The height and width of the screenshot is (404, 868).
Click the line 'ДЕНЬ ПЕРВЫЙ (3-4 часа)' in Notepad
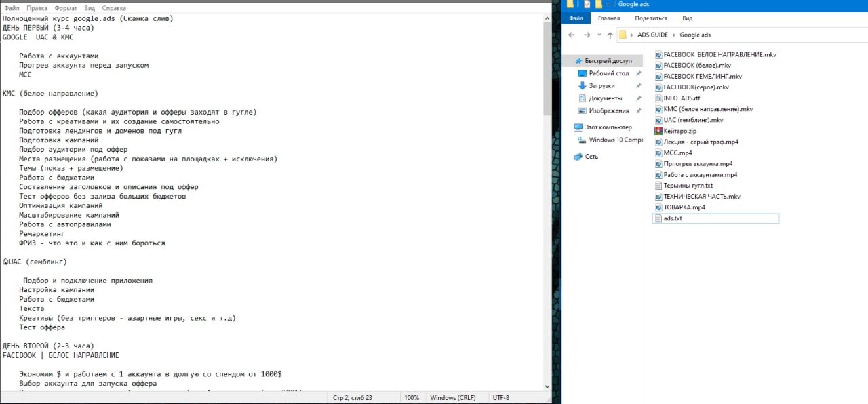(x=48, y=28)
